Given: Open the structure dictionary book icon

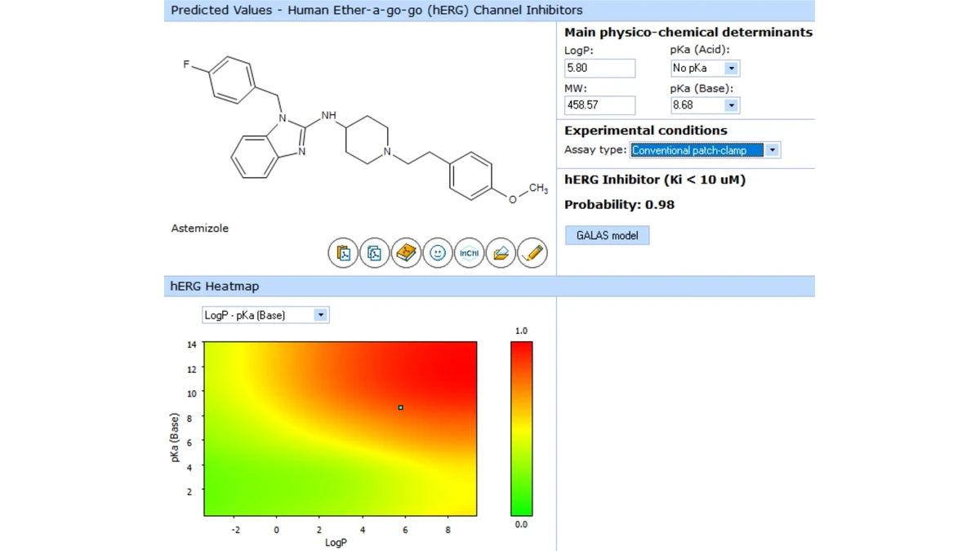Looking at the screenshot, I should (406, 253).
